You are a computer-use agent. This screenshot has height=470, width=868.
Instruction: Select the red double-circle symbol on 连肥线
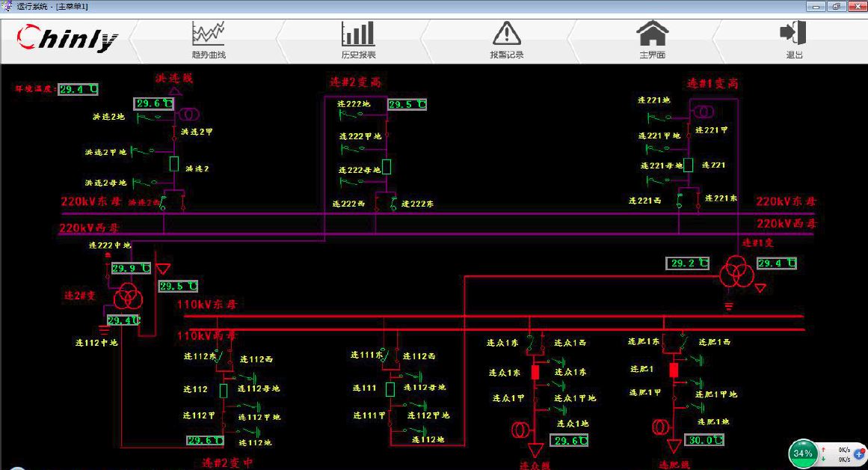(660, 427)
